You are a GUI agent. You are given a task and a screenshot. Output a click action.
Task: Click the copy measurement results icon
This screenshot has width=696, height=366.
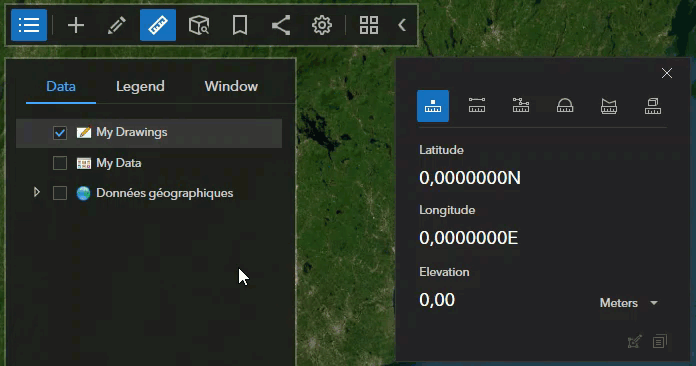pyautogui.click(x=660, y=341)
